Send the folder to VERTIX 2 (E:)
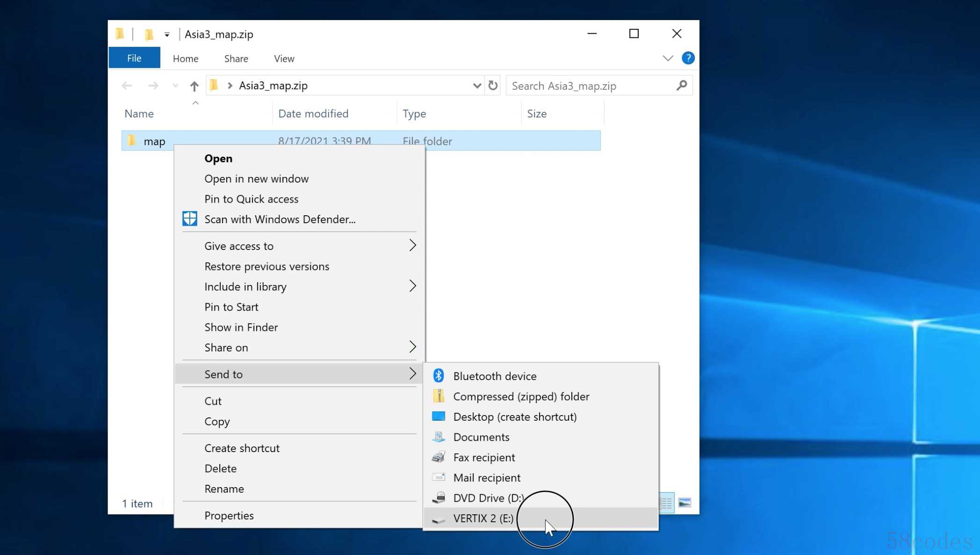Viewport: 980px width, 555px height. [483, 518]
